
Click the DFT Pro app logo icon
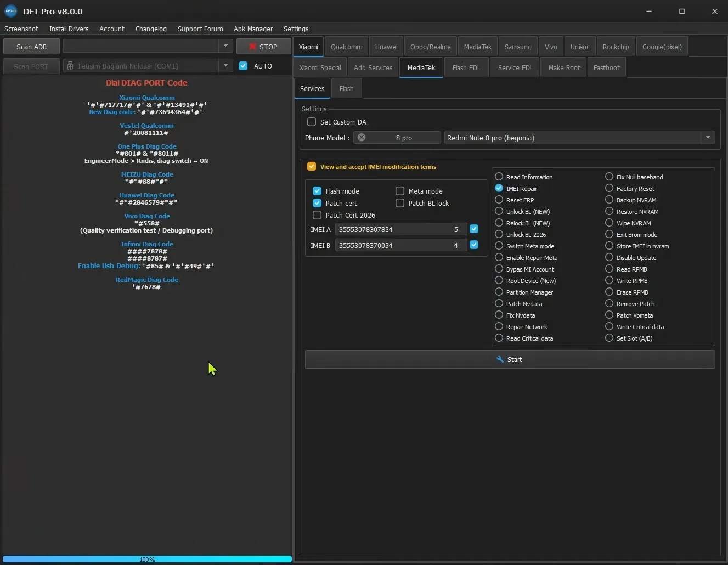click(x=11, y=11)
